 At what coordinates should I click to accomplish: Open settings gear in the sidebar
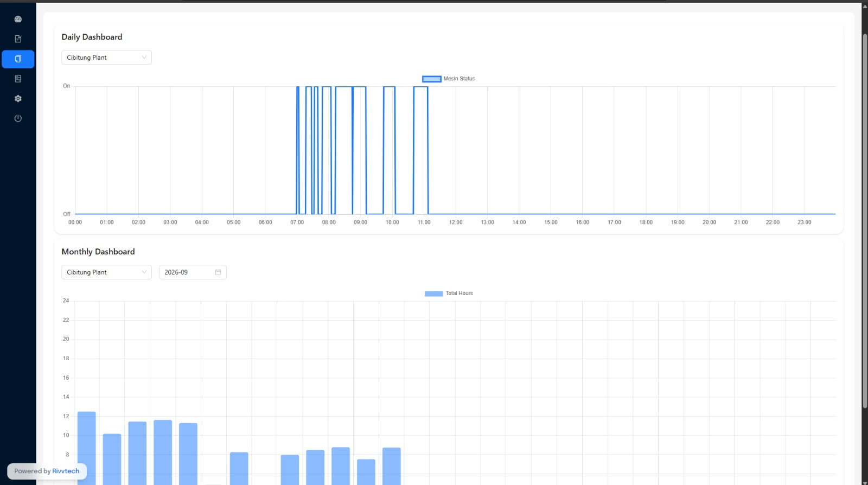coord(18,99)
